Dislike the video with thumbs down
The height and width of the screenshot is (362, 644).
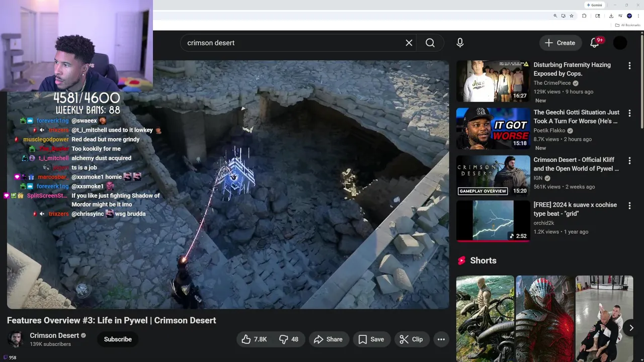[289, 339]
